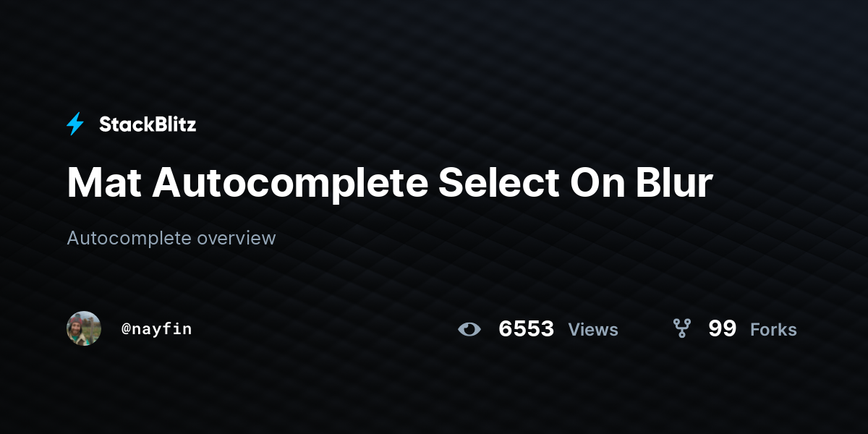Click the StackBlitz lightning bolt logo icon

tap(75, 124)
